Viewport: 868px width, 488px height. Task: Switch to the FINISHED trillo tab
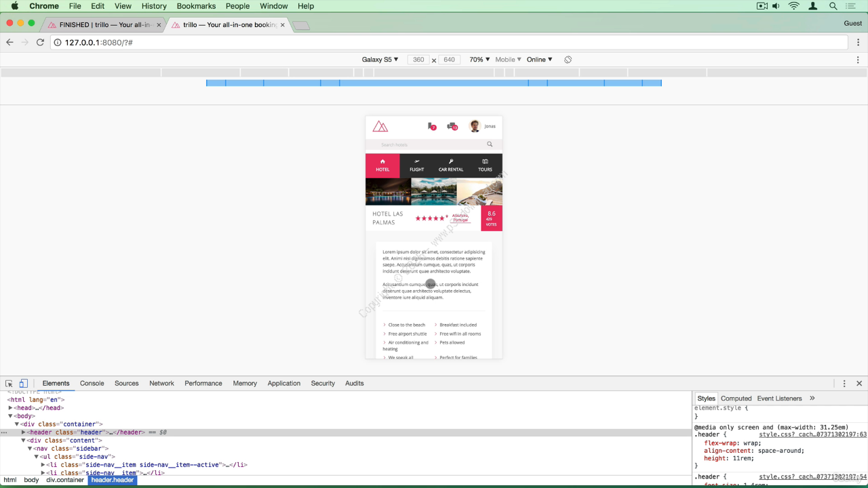pos(104,25)
